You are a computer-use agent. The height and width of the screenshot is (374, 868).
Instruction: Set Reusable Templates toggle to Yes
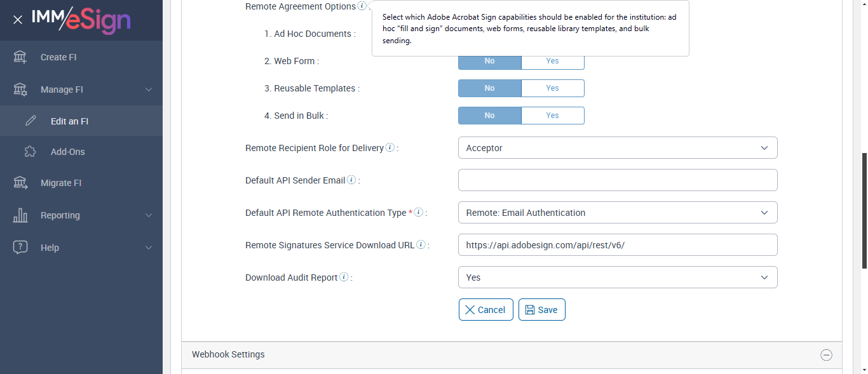click(x=552, y=88)
